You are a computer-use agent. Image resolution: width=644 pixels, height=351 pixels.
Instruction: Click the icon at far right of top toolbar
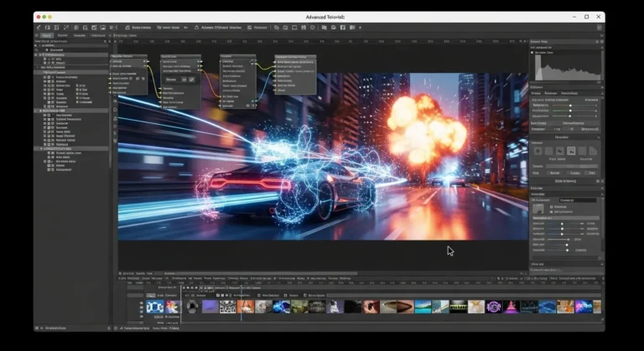coord(599,27)
